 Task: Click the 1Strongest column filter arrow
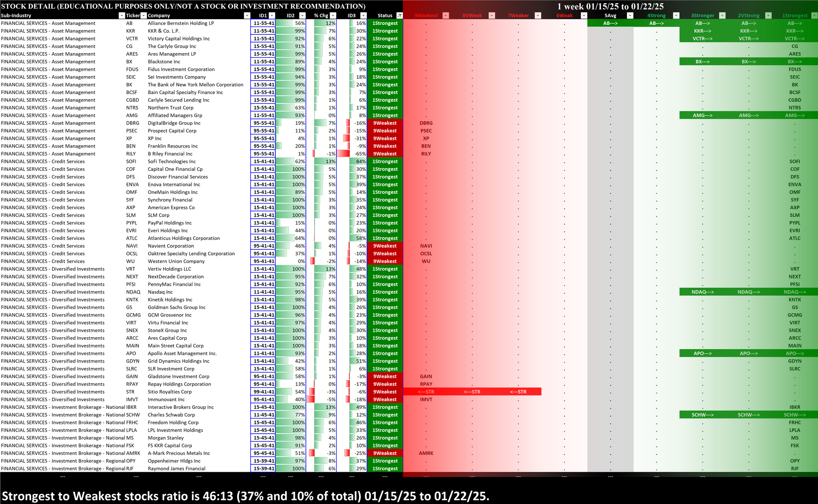[814, 16]
